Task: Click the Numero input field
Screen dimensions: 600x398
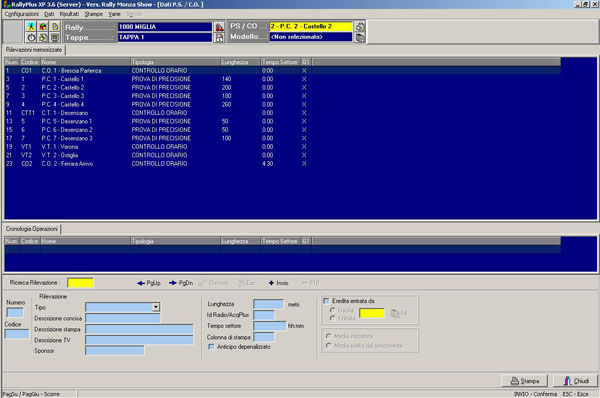Action: click(15, 313)
